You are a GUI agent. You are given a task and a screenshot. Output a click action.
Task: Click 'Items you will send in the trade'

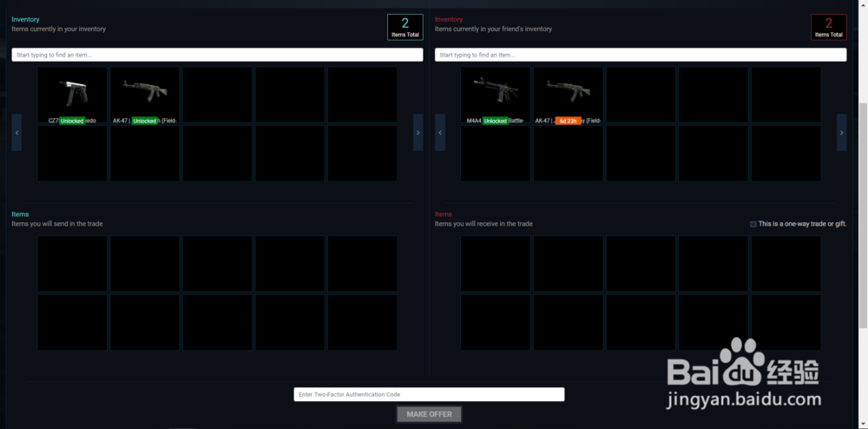[57, 224]
